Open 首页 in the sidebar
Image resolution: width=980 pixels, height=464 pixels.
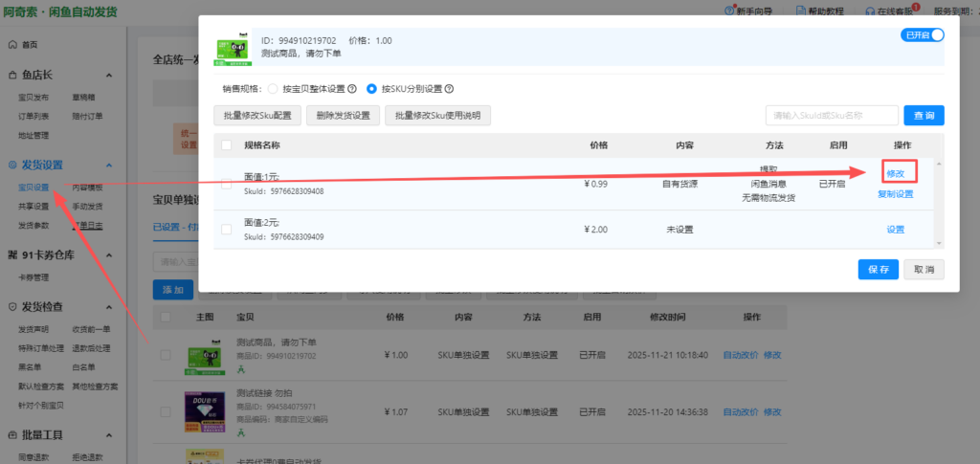click(30, 45)
